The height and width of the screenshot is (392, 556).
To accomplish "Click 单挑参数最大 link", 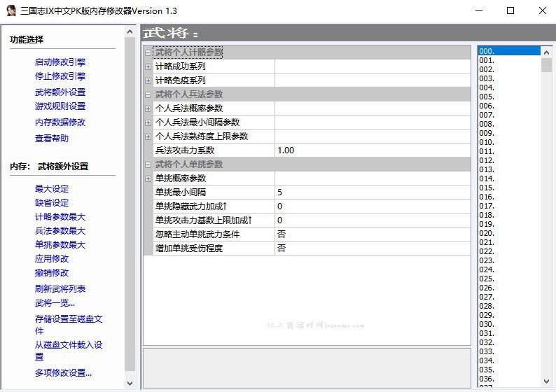I will click(60, 244).
